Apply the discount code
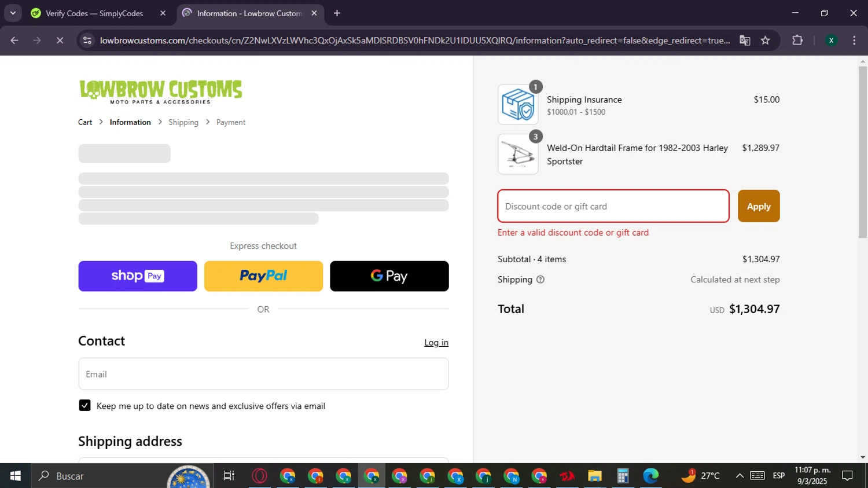This screenshot has height=488, width=868. coord(759,206)
